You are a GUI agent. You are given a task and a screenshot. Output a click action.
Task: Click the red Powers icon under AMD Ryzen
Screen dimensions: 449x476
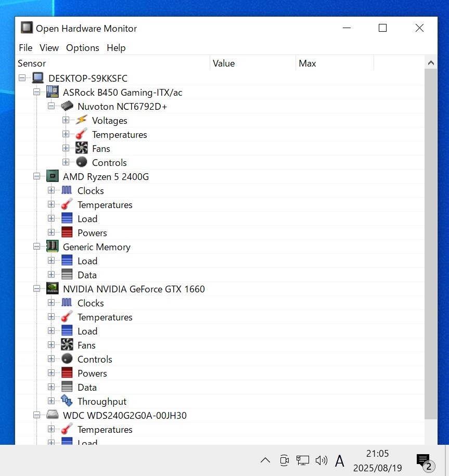point(67,232)
